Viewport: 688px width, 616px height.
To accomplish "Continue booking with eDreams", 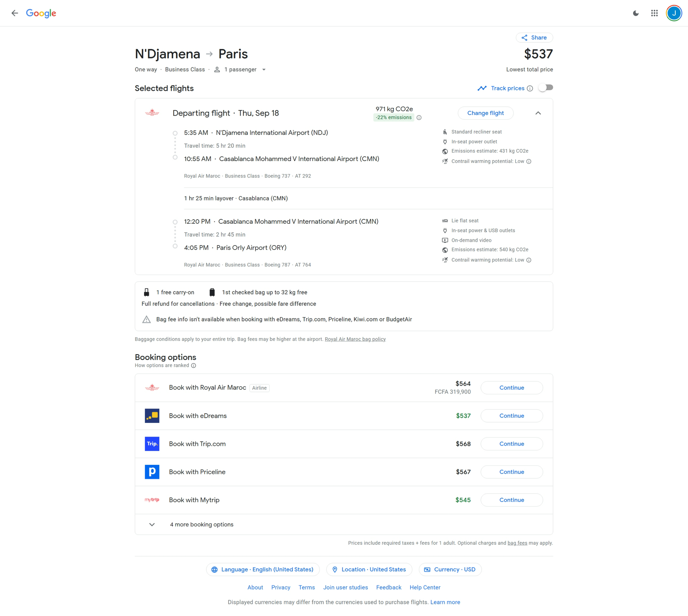I will click(x=511, y=416).
